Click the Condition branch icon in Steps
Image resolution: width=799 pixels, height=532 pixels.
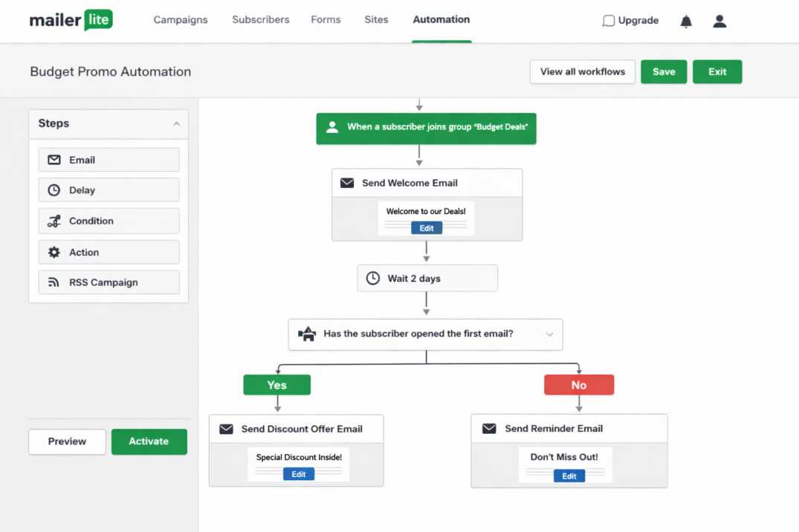click(x=54, y=221)
